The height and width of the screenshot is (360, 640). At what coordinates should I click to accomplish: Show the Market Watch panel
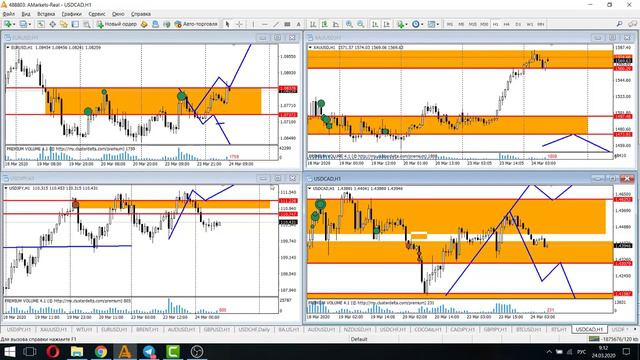[x=41, y=24]
